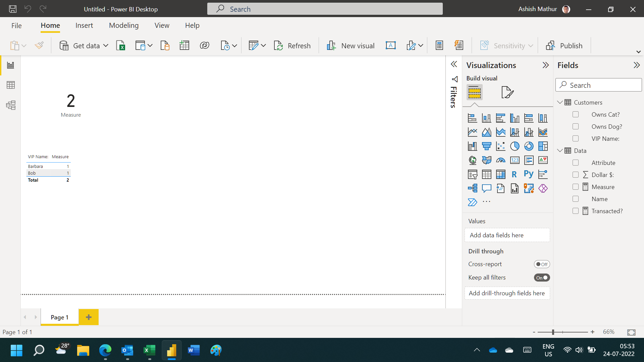Click the New visual button
The width and height of the screenshot is (644, 362).
click(351, 46)
